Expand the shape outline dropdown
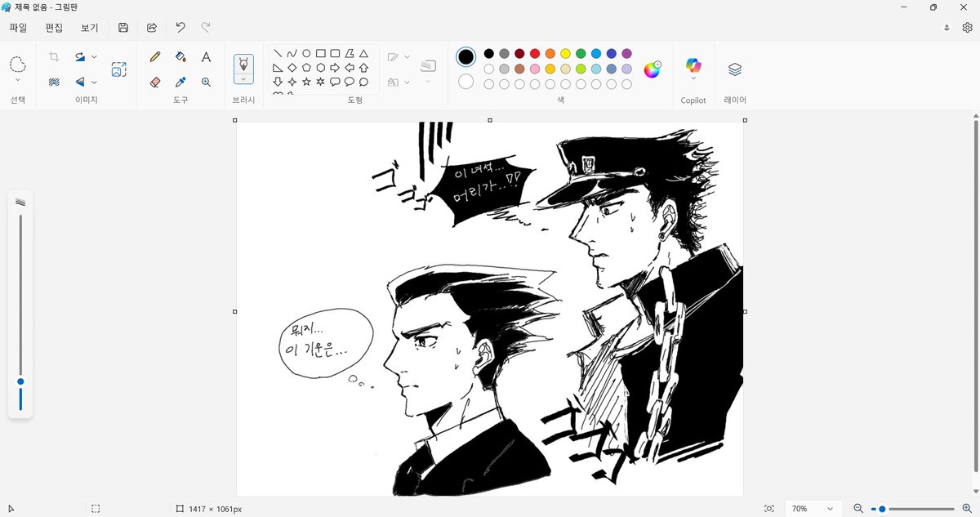This screenshot has width=980, height=517. (x=407, y=57)
